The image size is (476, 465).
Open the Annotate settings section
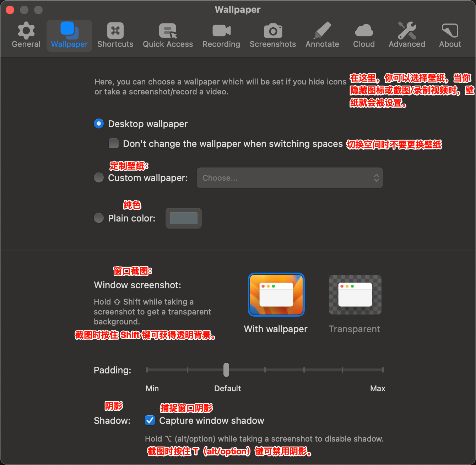click(x=322, y=34)
